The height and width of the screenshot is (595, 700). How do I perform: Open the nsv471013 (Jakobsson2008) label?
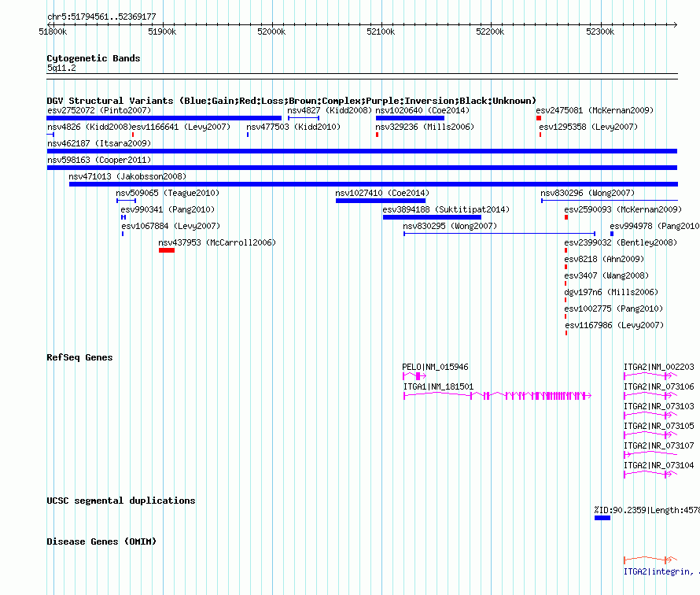(127, 176)
